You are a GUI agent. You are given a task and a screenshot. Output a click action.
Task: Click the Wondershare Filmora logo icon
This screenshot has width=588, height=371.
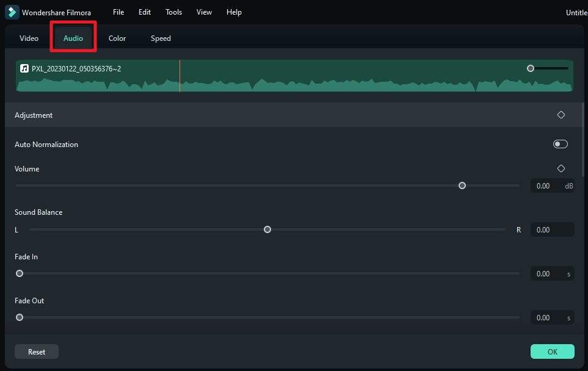coord(12,12)
